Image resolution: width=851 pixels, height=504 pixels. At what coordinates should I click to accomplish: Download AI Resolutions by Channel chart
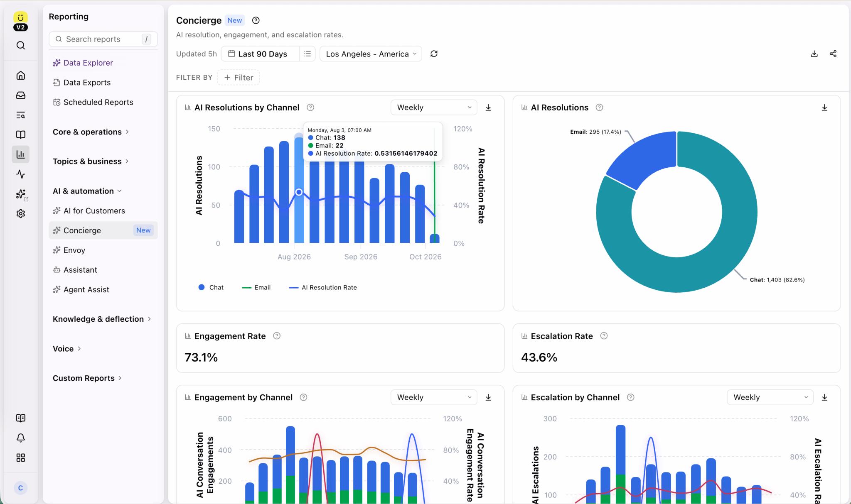pos(488,108)
